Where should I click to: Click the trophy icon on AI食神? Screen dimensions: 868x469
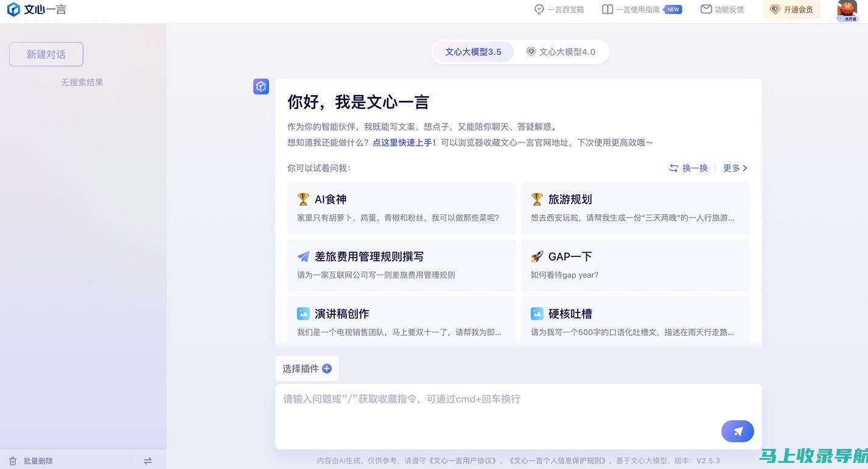click(x=303, y=199)
